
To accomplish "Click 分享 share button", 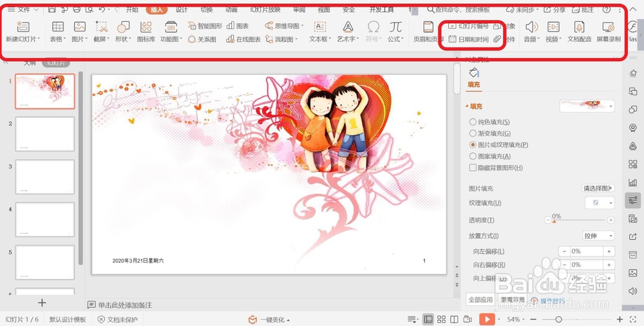I will coord(554,10).
